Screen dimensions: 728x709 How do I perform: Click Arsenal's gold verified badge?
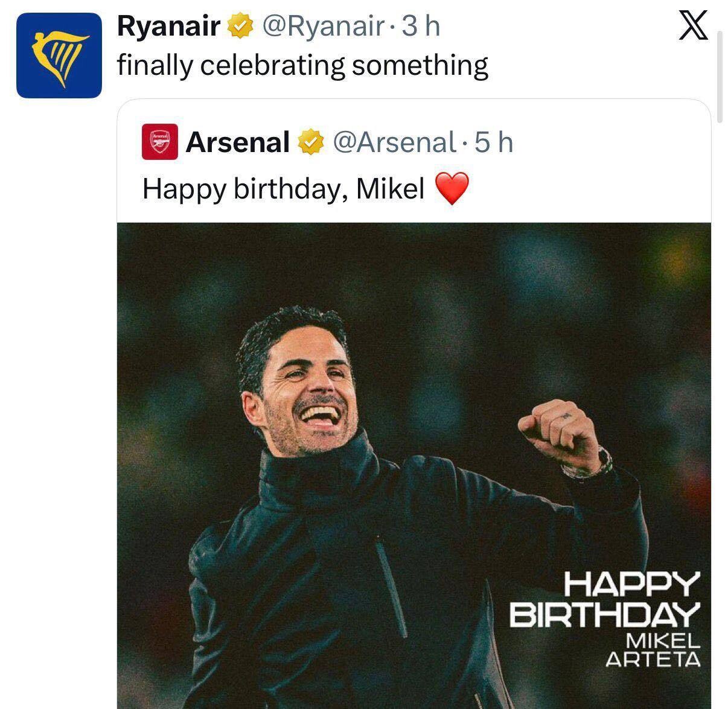(310, 142)
